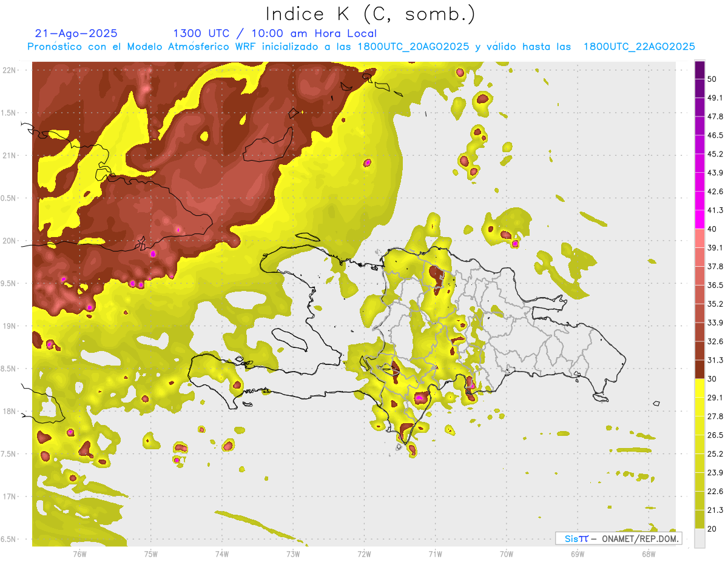The height and width of the screenshot is (562, 728).
Task: Click the '36.5' colorbar value
Action: (715, 285)
